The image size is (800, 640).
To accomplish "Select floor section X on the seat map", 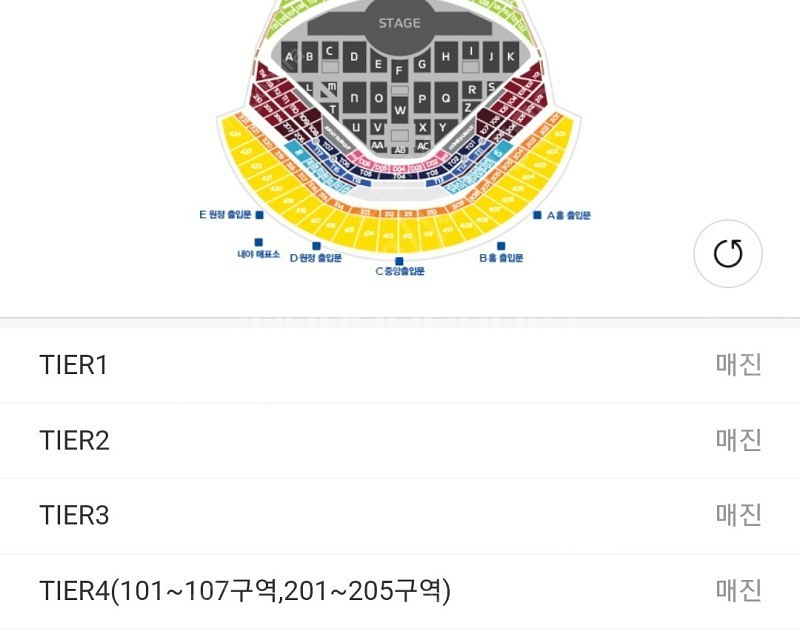I will point(422,127).
